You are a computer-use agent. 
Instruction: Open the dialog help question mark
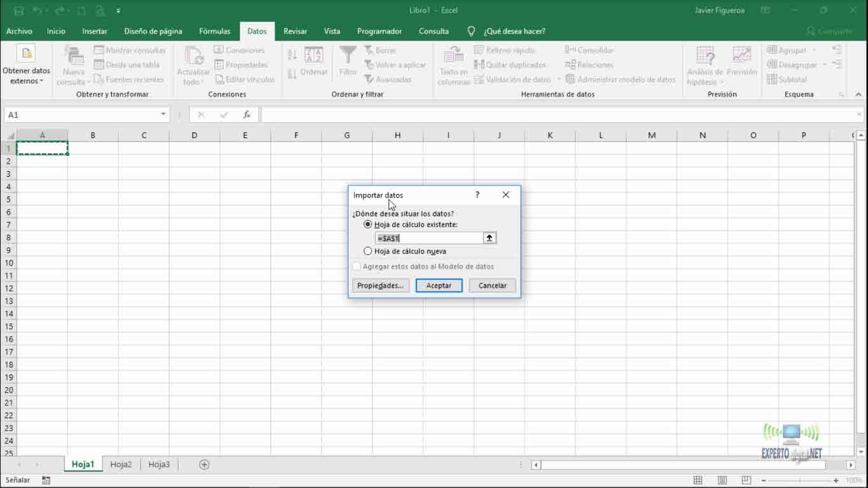pyautogui.click(x=477, y=195)
